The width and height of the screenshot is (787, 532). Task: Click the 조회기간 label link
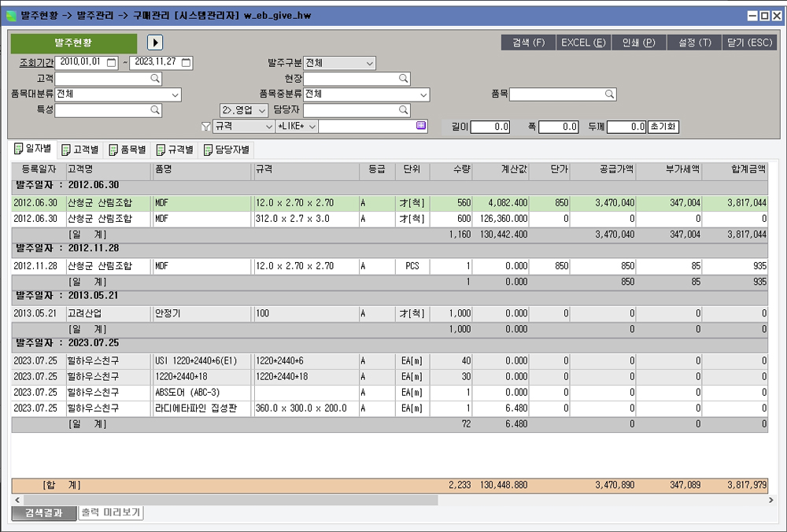coord(36,63)
